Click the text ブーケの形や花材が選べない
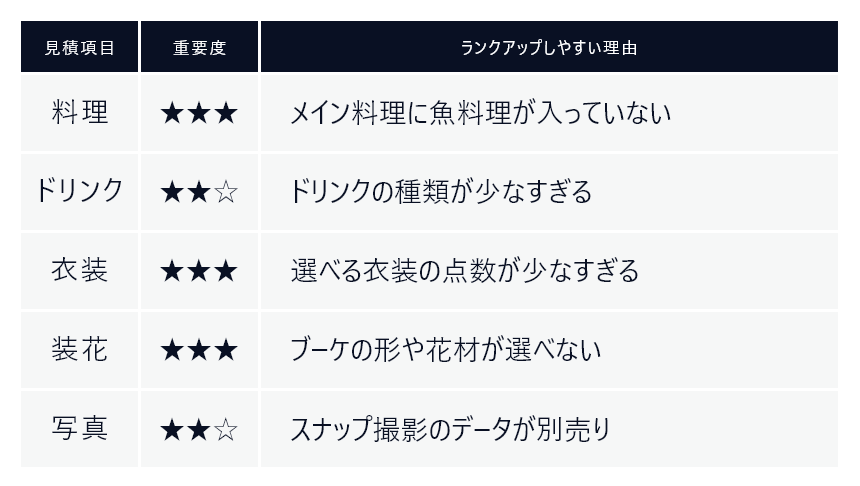 (445, 349)
